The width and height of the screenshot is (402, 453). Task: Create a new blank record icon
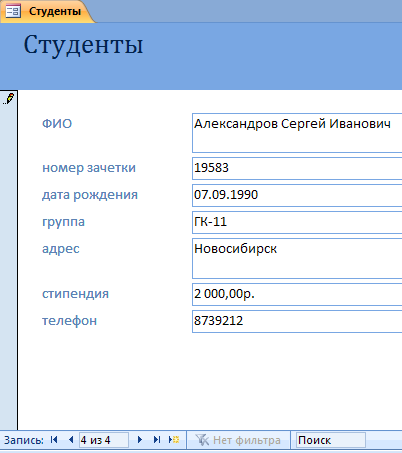click(174, 440)
